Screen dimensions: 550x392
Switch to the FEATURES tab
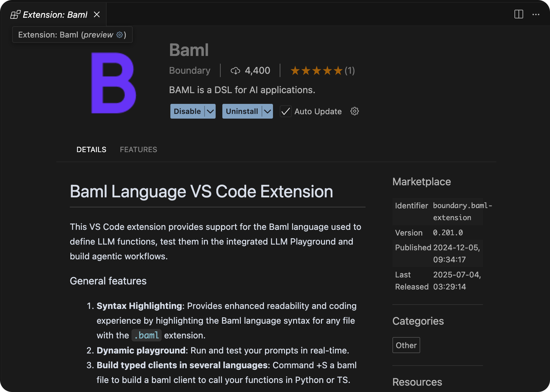click(x=139, y=149)
